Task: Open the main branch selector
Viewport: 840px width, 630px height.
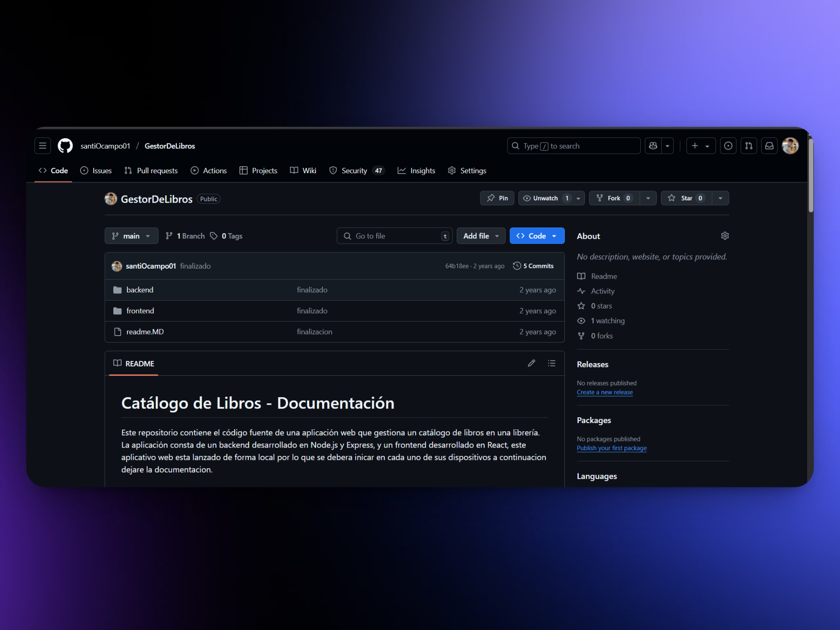Action: [131, 236]
